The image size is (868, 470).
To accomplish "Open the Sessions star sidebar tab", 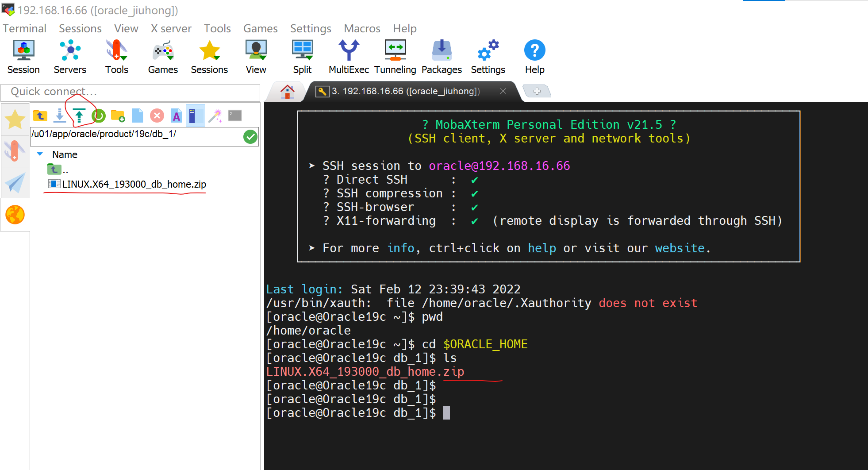I will click(x=15, y=119).
